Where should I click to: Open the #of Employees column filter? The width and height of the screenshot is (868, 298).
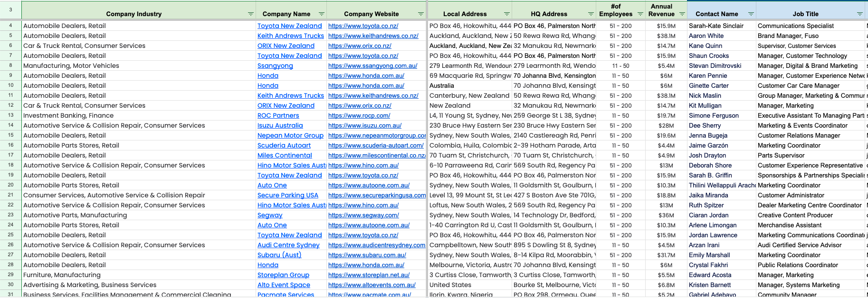tap(640, 14)
